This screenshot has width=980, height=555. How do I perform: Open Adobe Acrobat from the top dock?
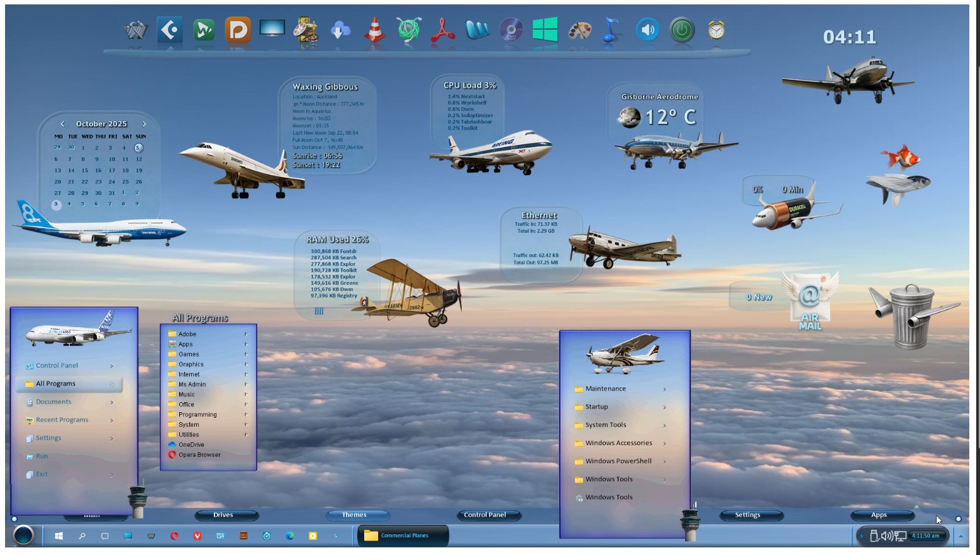tap(443, 30)
